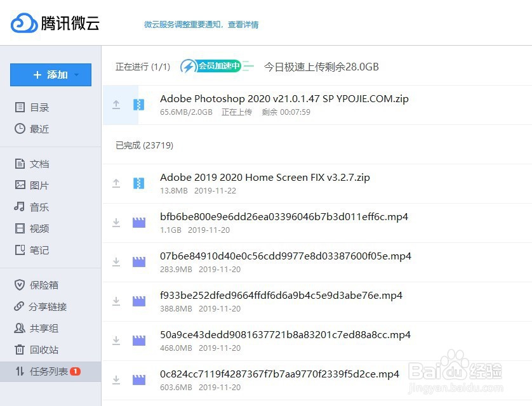This screenshot has height=406, width=532.
Task: Click the Tencent Weiyun cloud logo
Action: (23, 23)
